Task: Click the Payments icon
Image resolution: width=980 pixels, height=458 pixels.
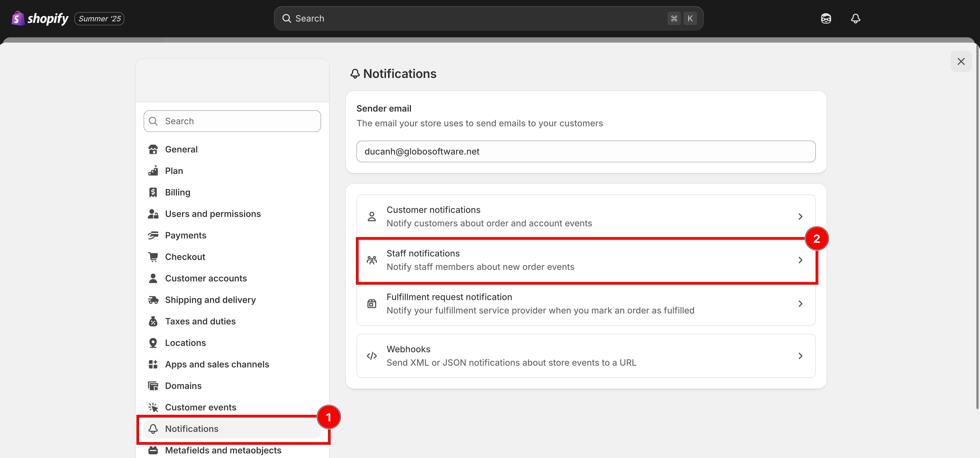Action: pyautogui.click(x=153, y=235)
